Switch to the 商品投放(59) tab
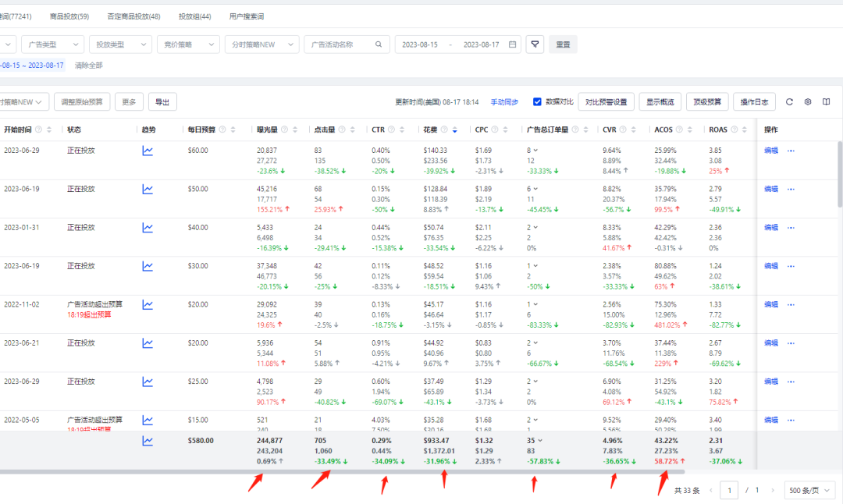843x504 pixels. click(x=69, y=16)
